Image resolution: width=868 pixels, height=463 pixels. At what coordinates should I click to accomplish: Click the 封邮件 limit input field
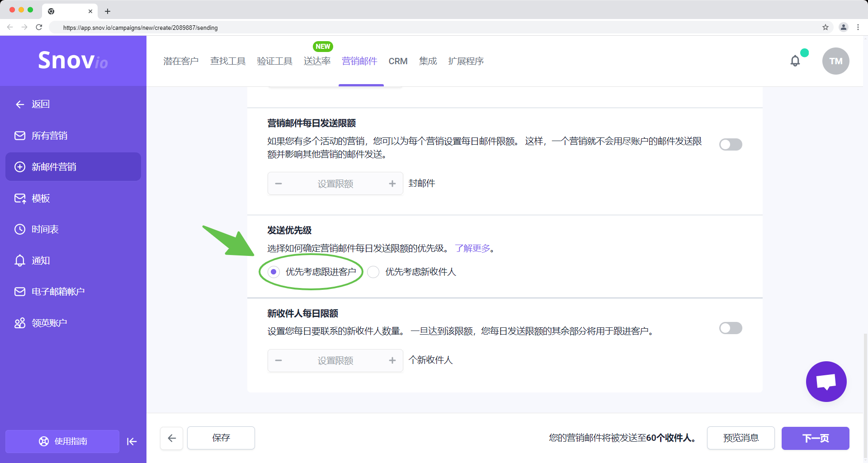point(335,184)
